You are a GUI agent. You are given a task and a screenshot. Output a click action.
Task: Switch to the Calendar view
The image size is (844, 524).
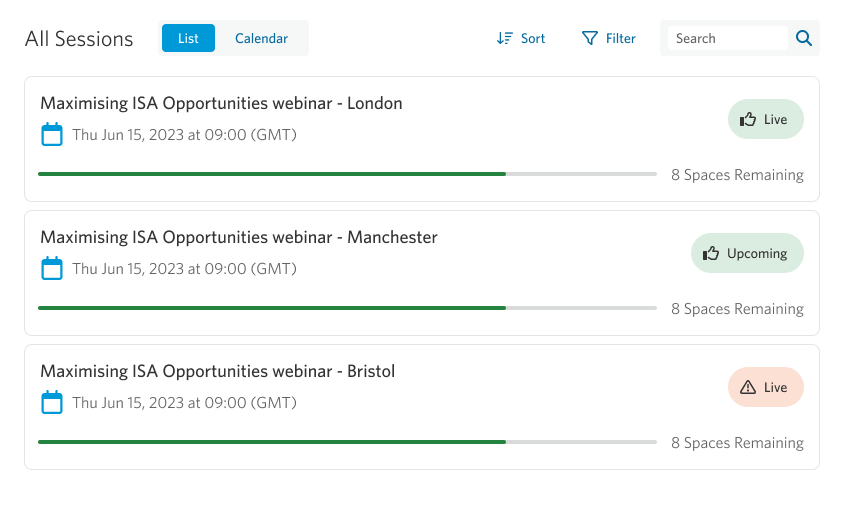point(261,39)
